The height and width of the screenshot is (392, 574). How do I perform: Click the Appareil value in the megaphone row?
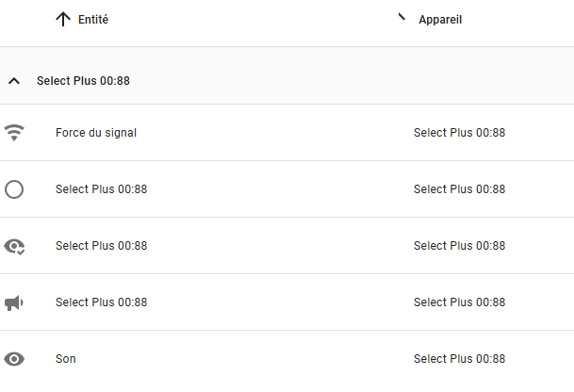459,302
